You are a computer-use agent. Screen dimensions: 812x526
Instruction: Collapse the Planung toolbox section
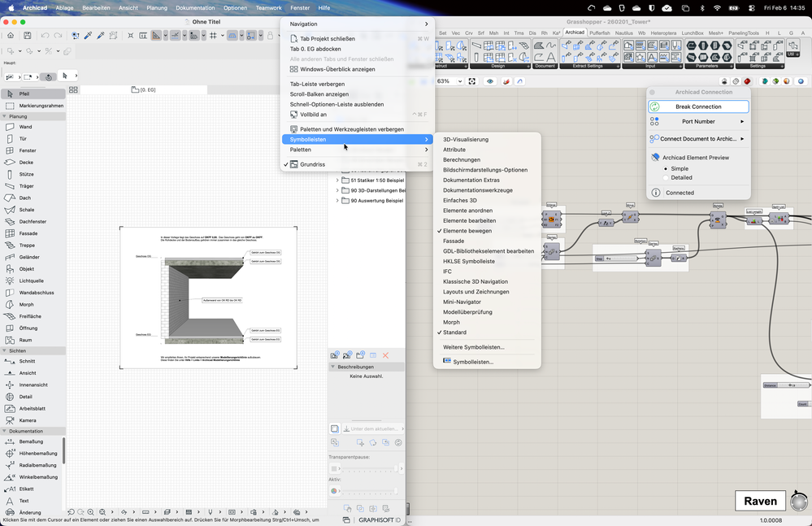5,116
